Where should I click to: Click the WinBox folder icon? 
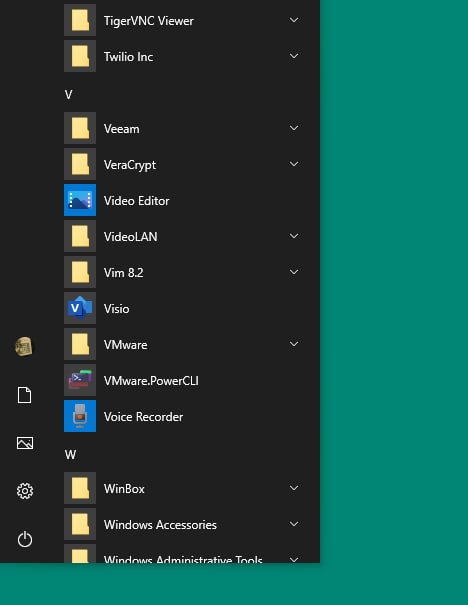click(x=80, y=488)
